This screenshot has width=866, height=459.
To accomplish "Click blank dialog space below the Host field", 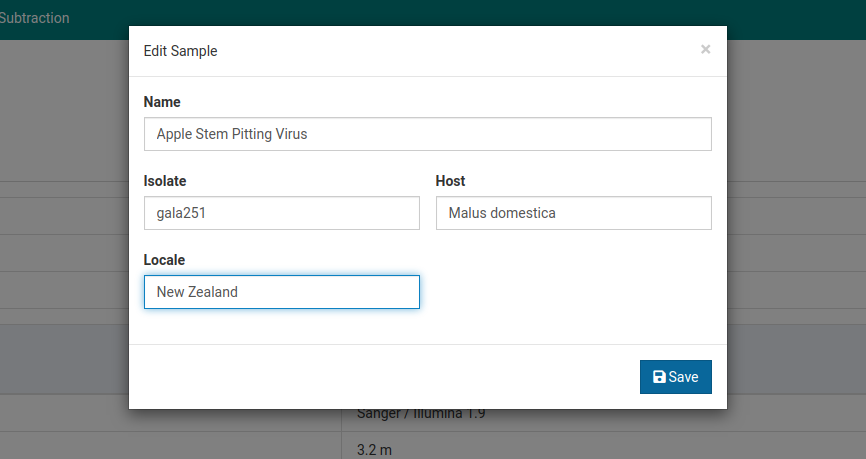I will 573,290.
